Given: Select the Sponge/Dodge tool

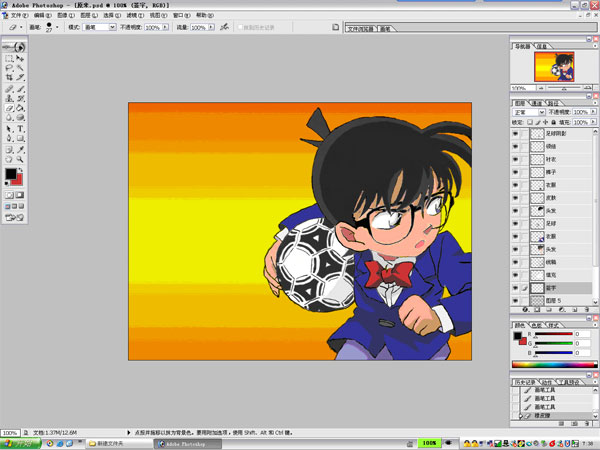Looking at the screenshot, I should (x=20, y=117).
